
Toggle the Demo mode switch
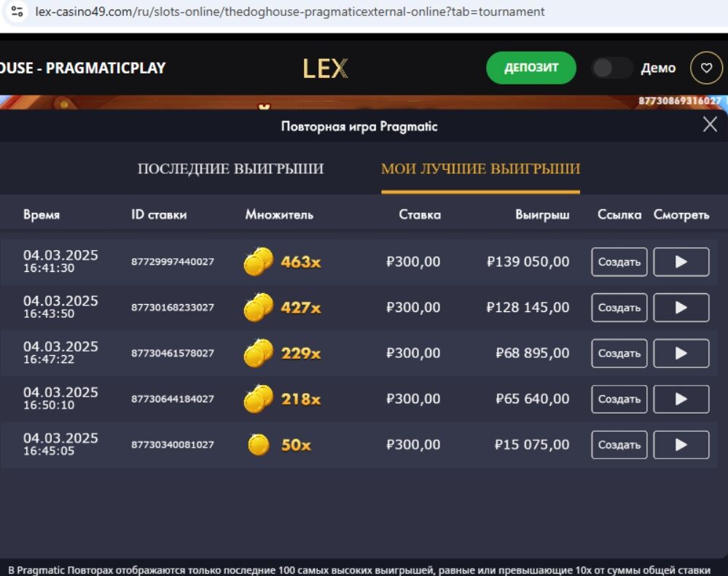(x=611, y=68)
